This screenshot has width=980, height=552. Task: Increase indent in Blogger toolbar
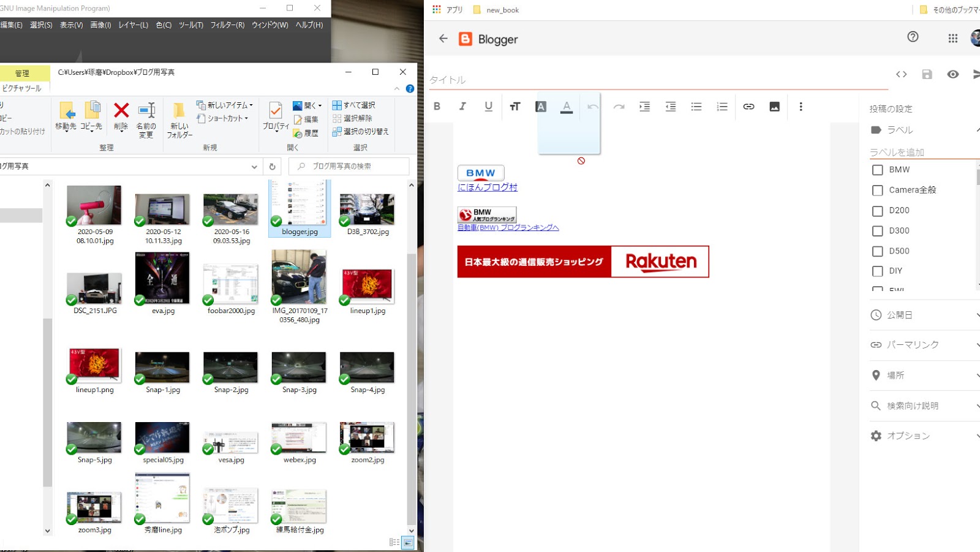pos(644,107)
